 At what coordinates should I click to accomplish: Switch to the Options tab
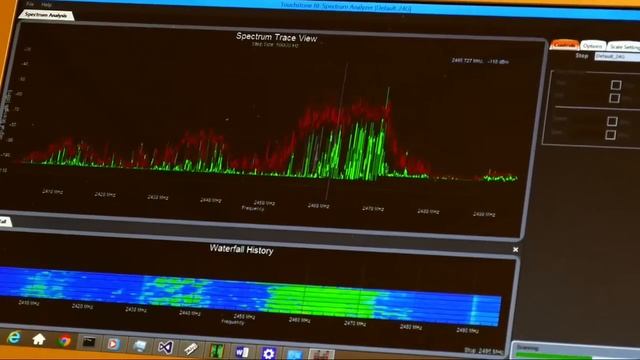[x=593, y=46]
